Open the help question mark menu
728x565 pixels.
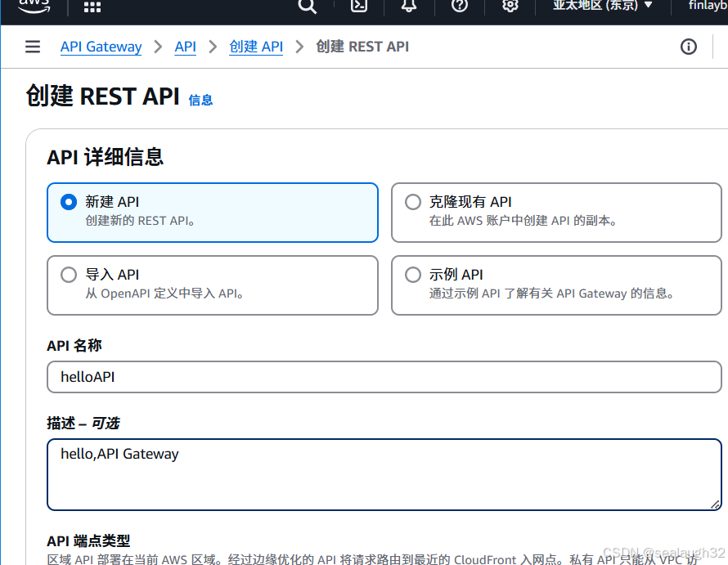pyautogui.click(x=460, y=6)
